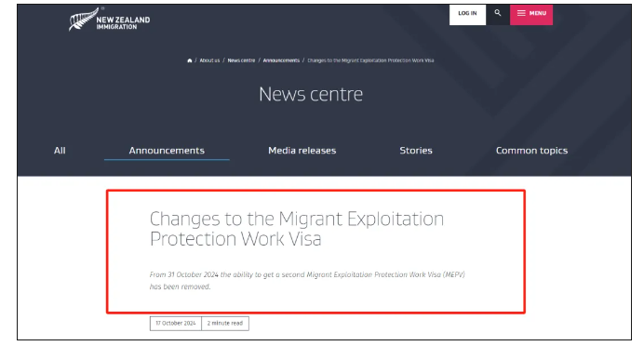Click the home icon in breadcrumb
644x346 pixels.
[x=189, y=60]
